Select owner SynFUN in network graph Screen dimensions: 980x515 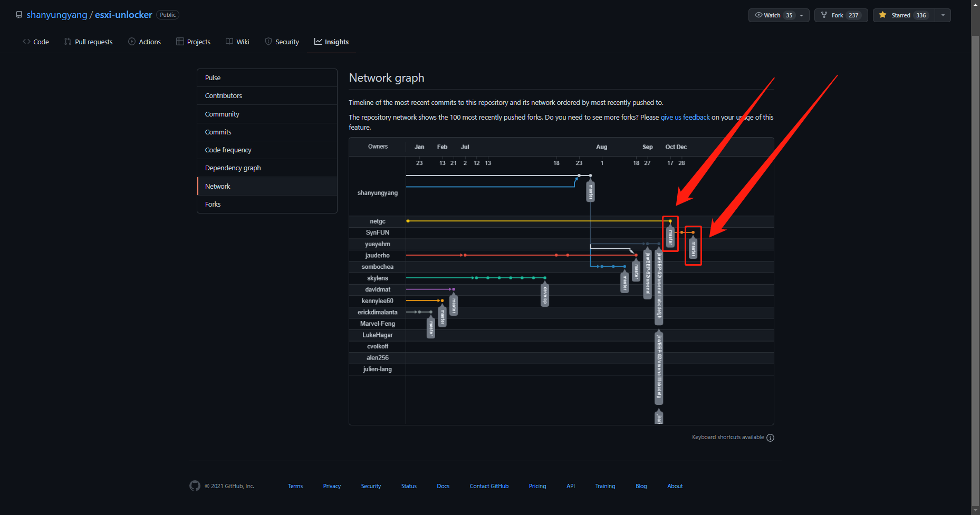pyautogui.click(x=378, y=232)
